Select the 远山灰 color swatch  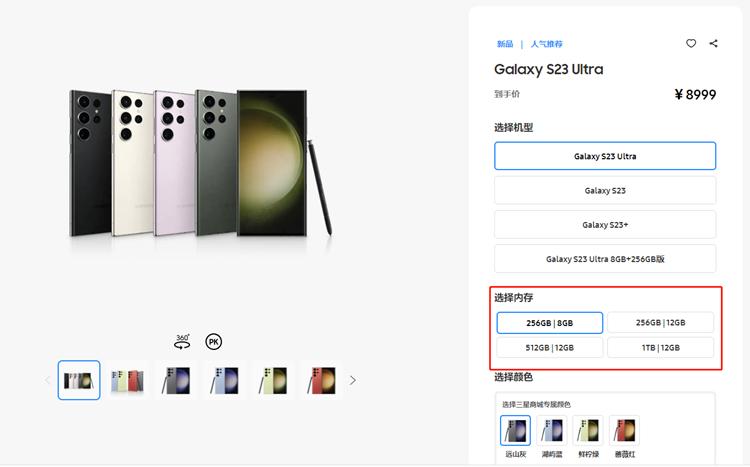515,431
